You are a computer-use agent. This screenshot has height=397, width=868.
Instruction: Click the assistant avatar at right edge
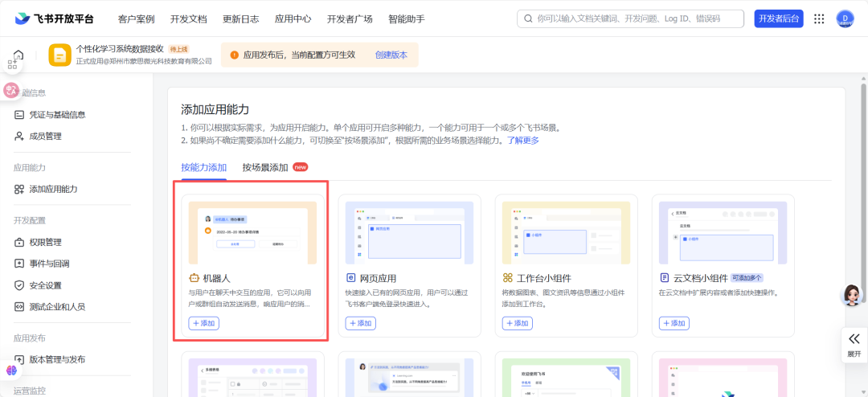(852, 295)
